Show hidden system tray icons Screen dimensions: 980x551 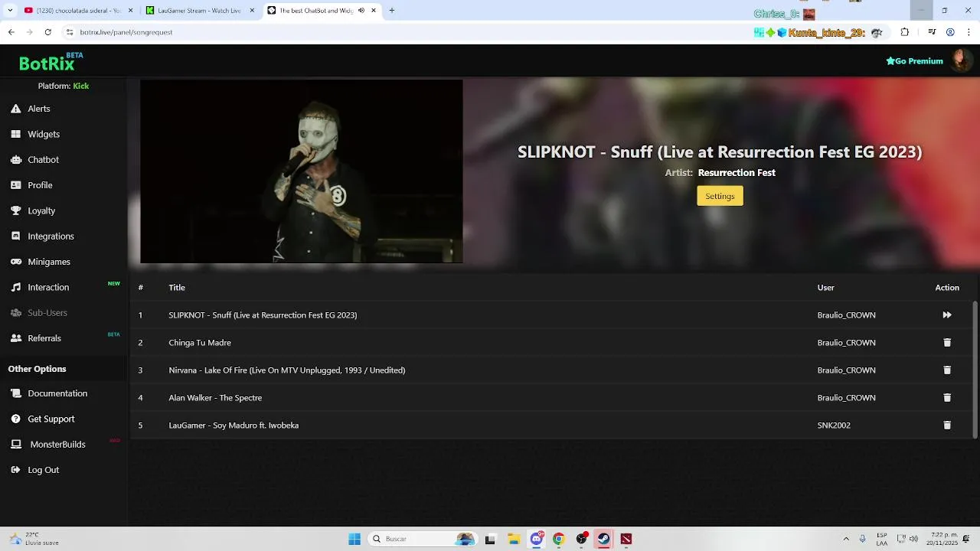pos(846,539)
